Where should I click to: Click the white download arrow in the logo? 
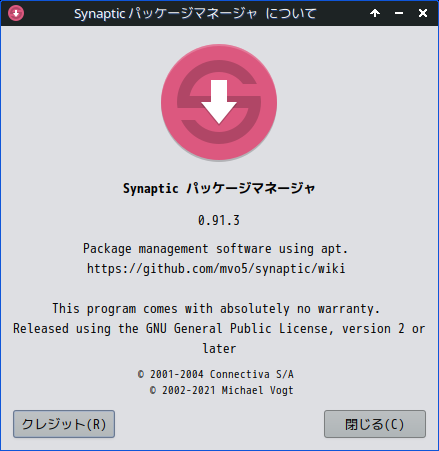pos(219,102)
